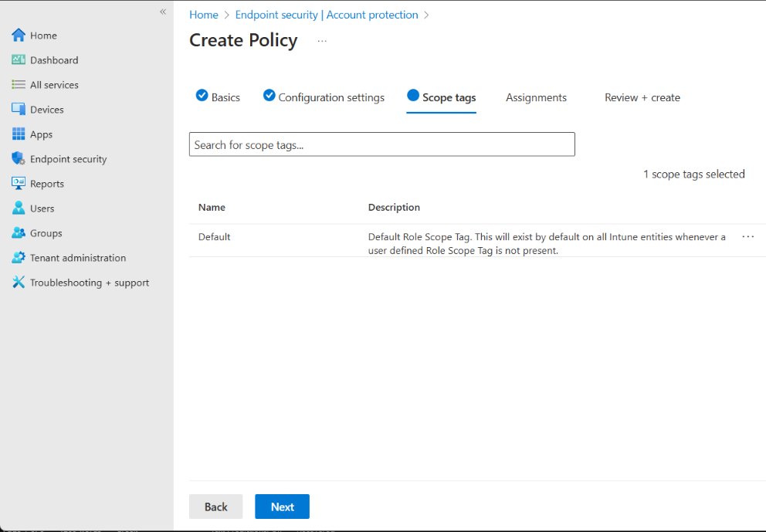This screenshot has height=532, width=766.
Task: Click the Next button
Action: click(282, 507)
